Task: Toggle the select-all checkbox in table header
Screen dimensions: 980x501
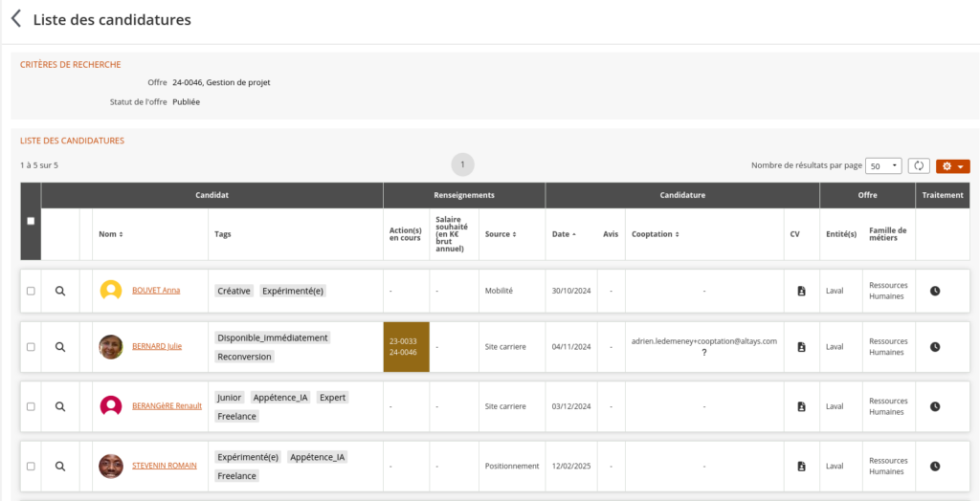Action: point(31,221)
